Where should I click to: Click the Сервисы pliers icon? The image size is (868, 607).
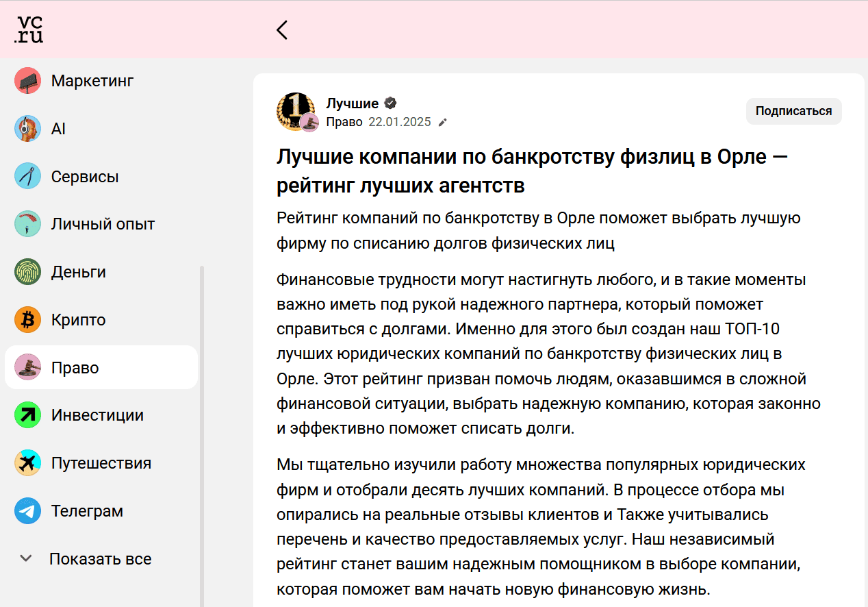(28, 177)
